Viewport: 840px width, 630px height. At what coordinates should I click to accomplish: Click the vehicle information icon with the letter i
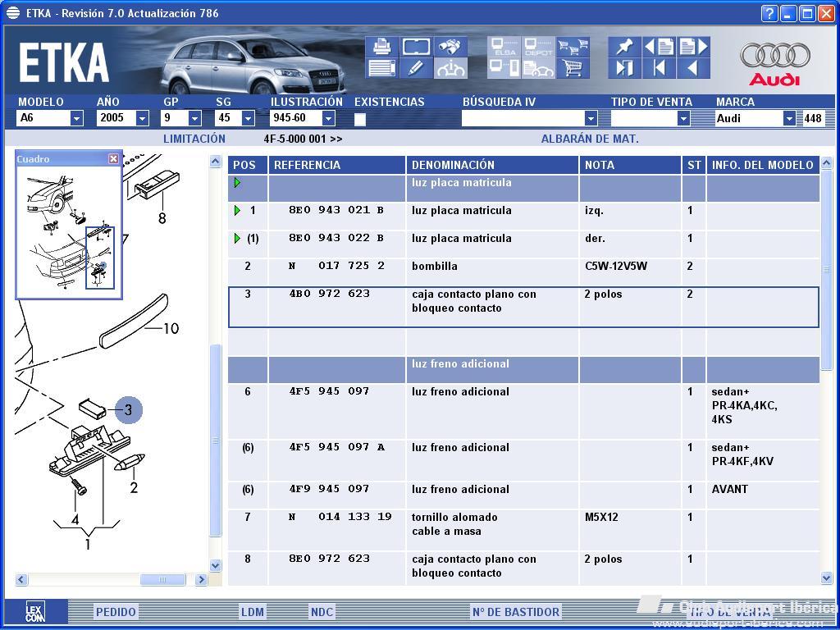[450, 68]
